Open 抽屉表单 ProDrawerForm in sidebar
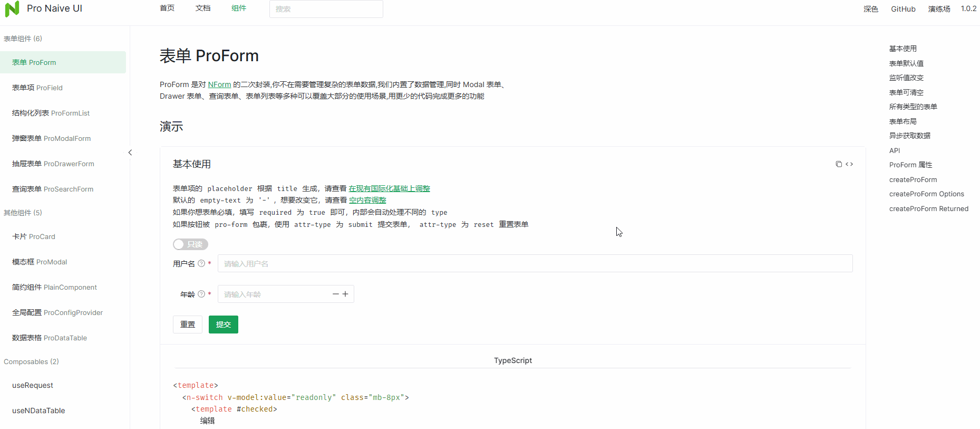The height and width of the screenshot is (429, 980). click(x=63, y=164)
